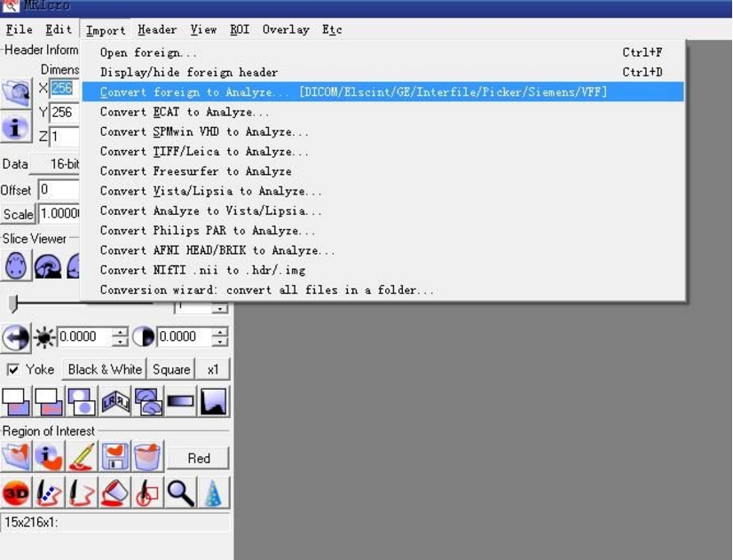
Task: Open the Black & White color scheme dropdown
Action: point(105,369)
